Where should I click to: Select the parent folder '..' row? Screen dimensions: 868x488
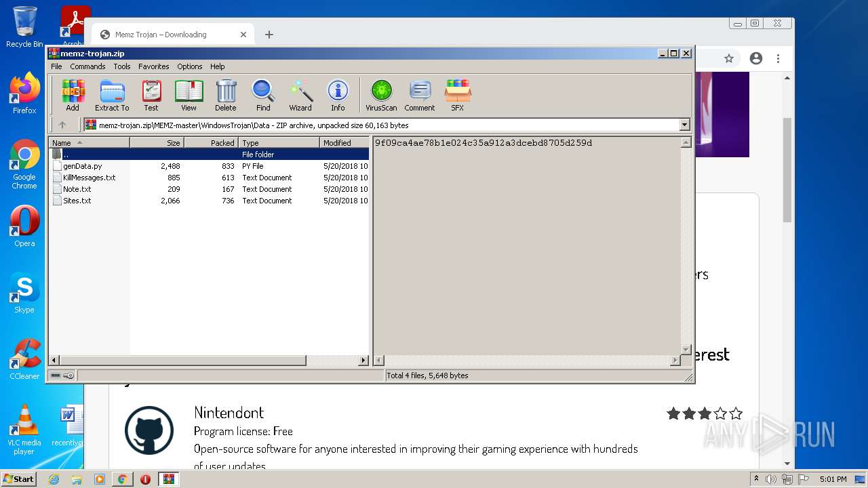(x=209, y=155)
